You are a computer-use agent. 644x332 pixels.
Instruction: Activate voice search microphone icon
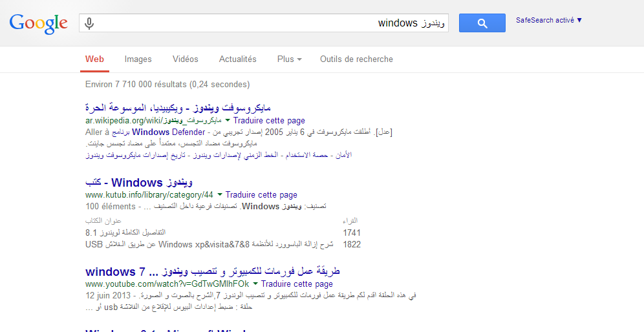89,23
